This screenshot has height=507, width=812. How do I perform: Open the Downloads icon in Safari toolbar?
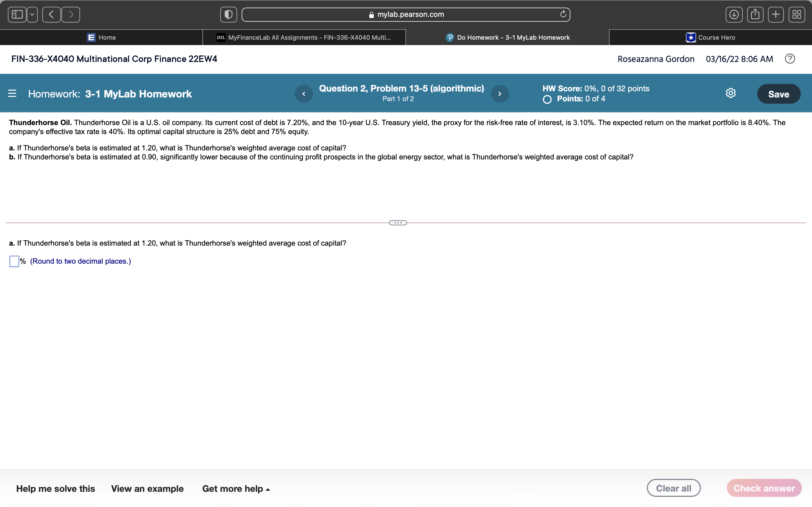click(x=734, y=14)
